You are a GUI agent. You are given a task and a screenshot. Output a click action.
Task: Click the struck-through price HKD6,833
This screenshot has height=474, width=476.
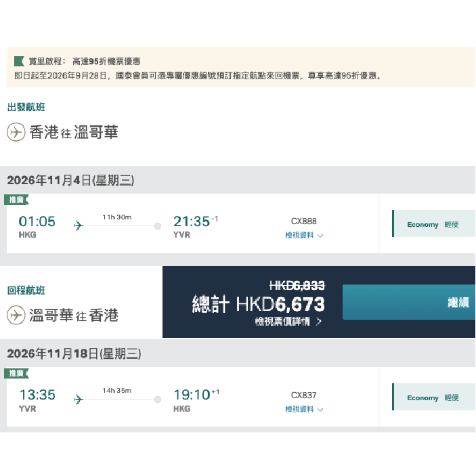[x=297, y=286]
